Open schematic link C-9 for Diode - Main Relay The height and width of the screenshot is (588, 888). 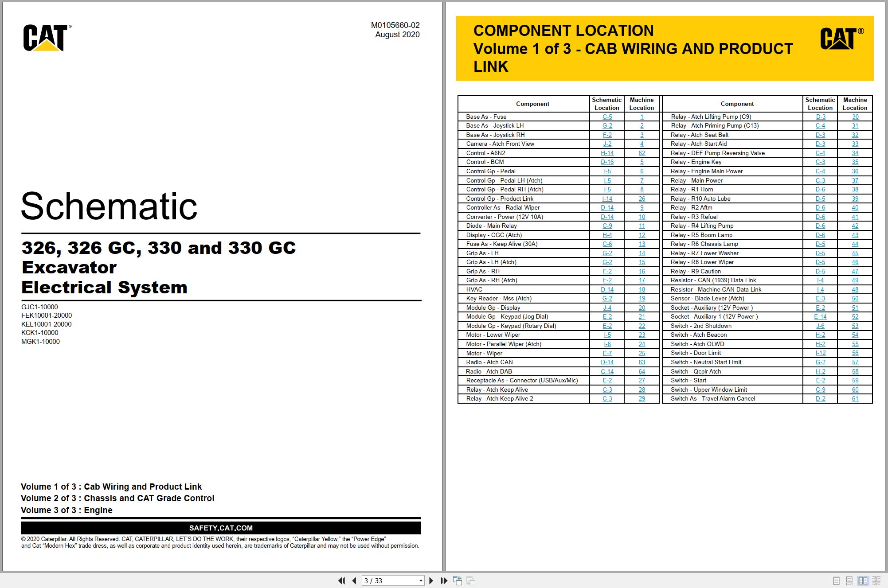click(x=607, y=226)
